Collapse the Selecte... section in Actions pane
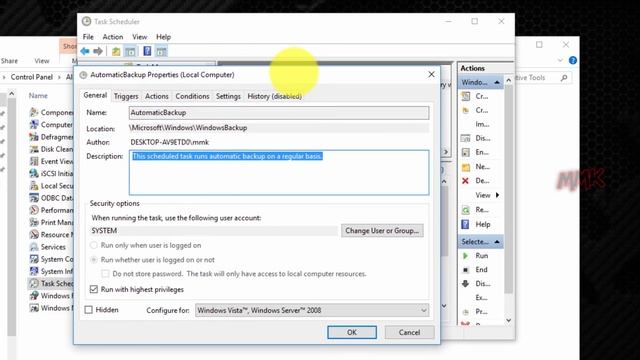This screenshot has width=640, height=360. (497, 242)
